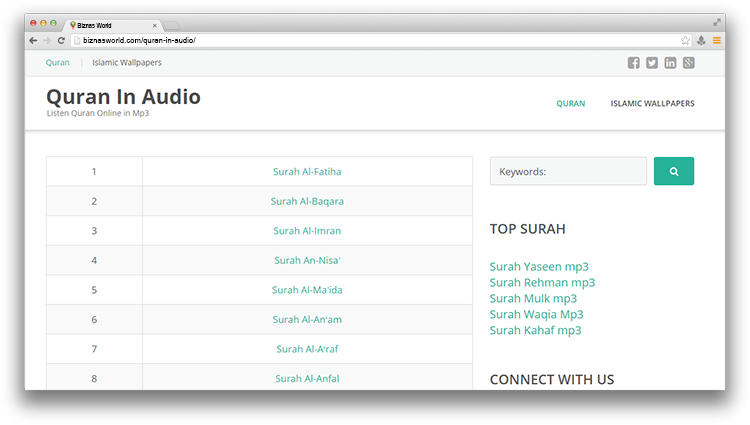Click the browser back arrow

click(x=33, y=41)
